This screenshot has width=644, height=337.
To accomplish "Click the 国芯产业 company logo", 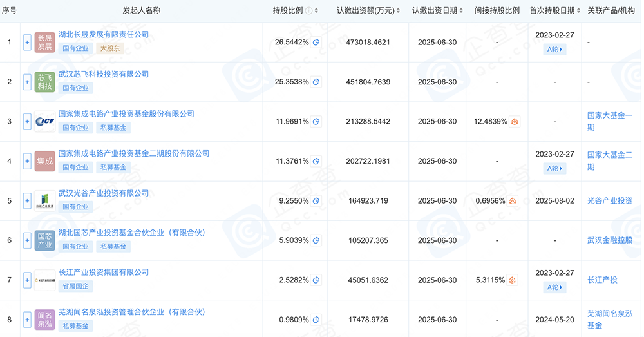I will [x=45, y=241].
